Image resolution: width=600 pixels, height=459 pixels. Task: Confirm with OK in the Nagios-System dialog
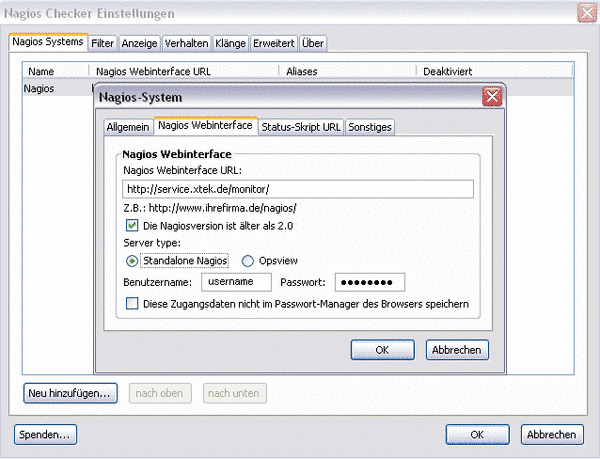(x=382, y=349)
